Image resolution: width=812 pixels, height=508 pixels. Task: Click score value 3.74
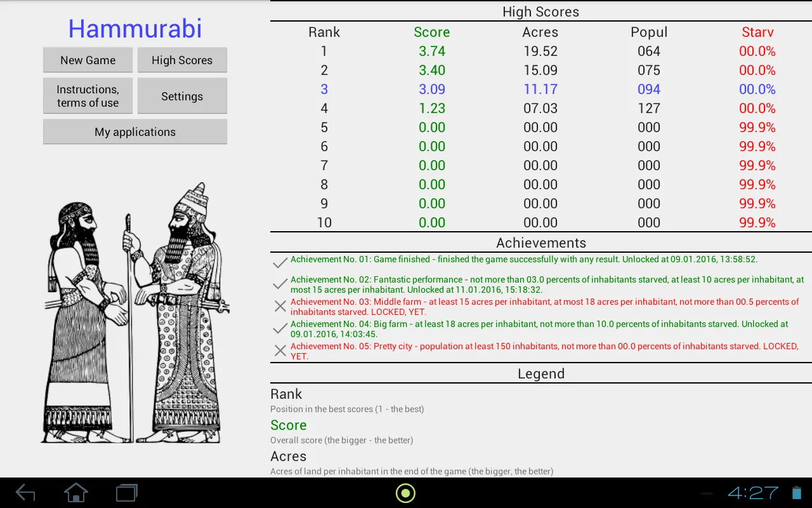(x=432, y=51)
